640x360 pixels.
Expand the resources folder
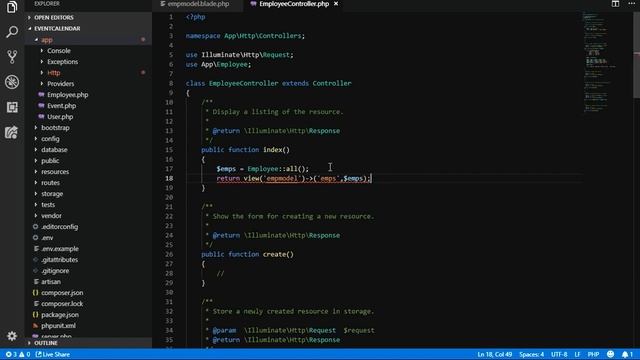(x=89, y=172)
